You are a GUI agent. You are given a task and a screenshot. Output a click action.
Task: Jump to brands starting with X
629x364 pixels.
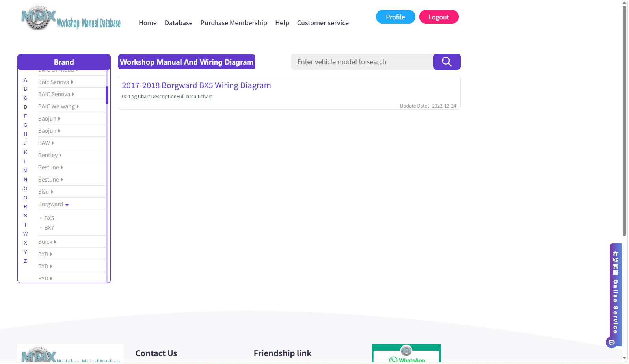26,243
